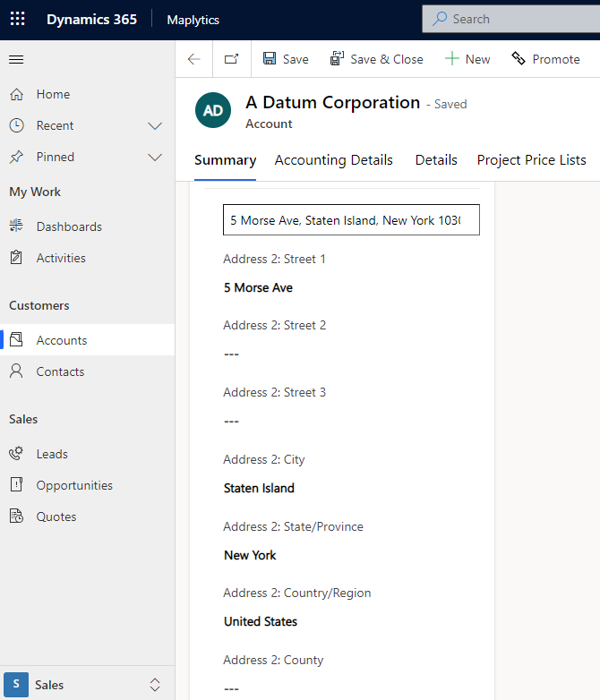The height and width of the screenshot is (700, 600).
Task: Switch to the Summary tab
Action: (225, 160)
